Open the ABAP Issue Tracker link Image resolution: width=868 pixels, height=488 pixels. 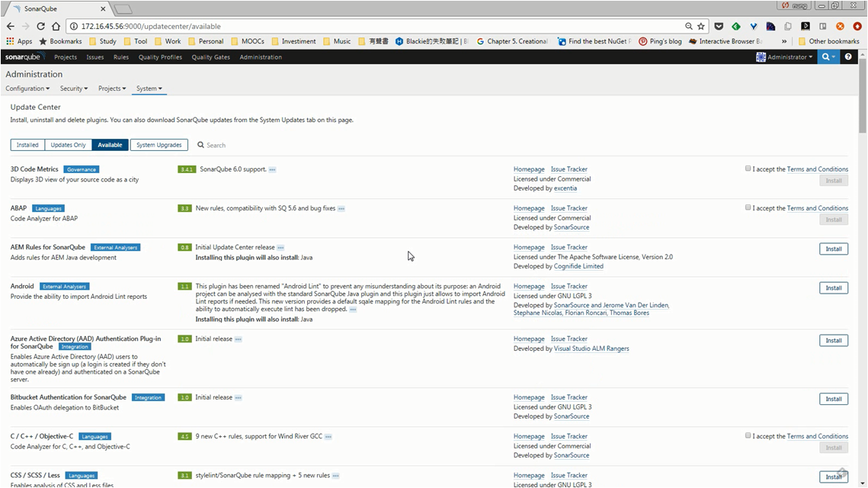[x=569, y=208]
